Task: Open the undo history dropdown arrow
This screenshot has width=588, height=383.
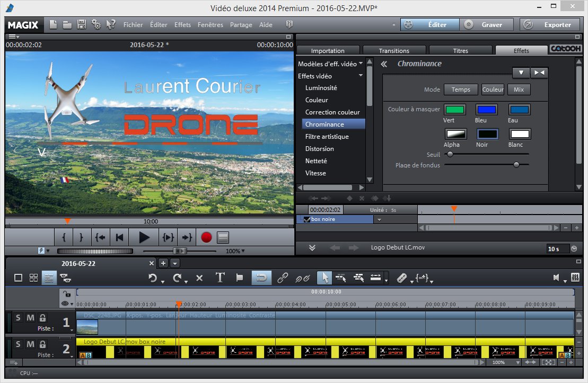Action: point(163,282)
